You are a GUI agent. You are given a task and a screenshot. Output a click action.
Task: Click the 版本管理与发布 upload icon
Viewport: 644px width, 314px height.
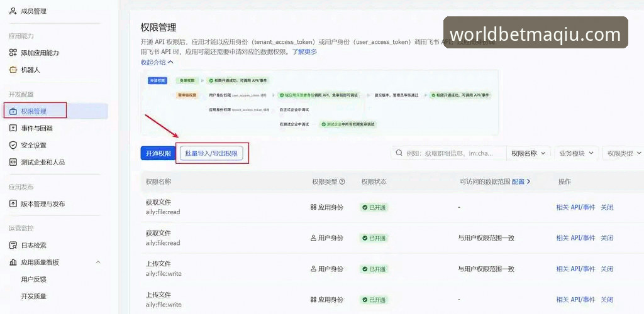click(13, 203)
